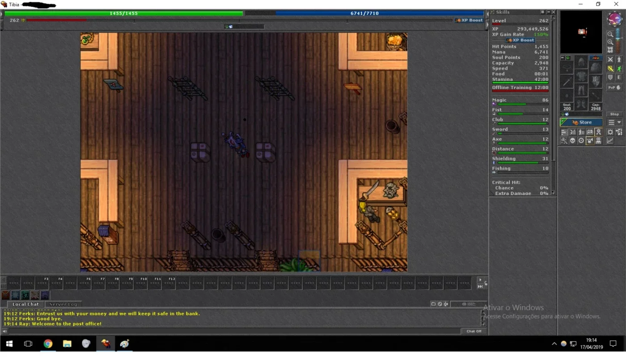The height and width of the screenshot is (364, 626).
Task: Select the crossed swords offensive stance
Action: point(610,59)
